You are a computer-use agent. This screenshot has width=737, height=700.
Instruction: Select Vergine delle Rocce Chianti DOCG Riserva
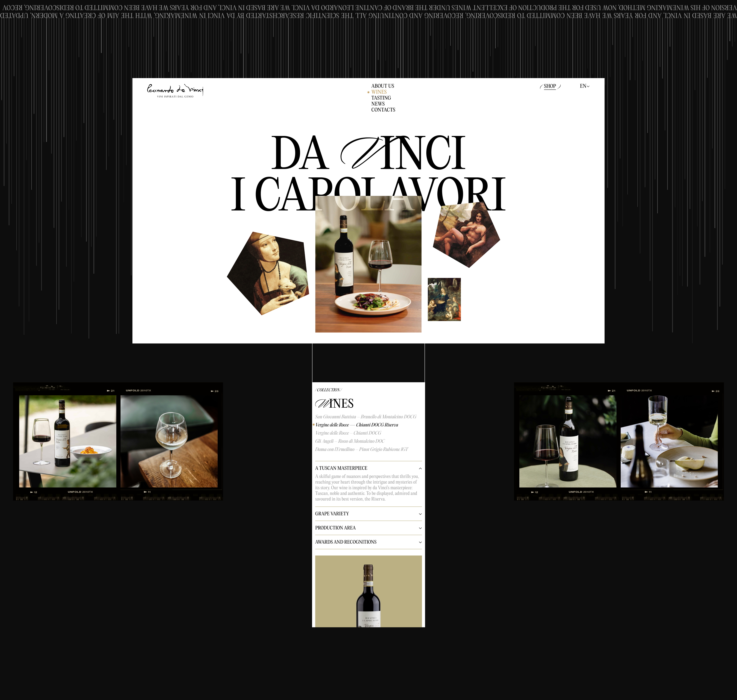click(357, 425)
